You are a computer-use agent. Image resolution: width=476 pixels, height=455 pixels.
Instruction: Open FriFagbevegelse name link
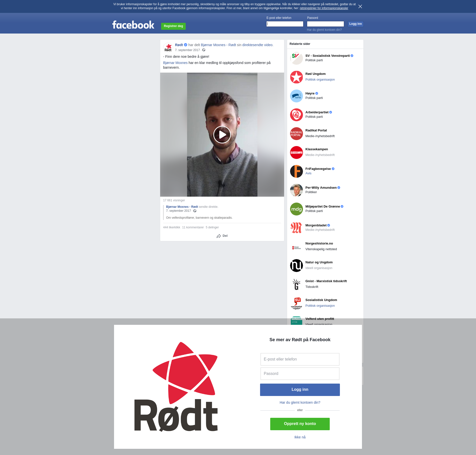pyautogui.click(x=318, y=169)
